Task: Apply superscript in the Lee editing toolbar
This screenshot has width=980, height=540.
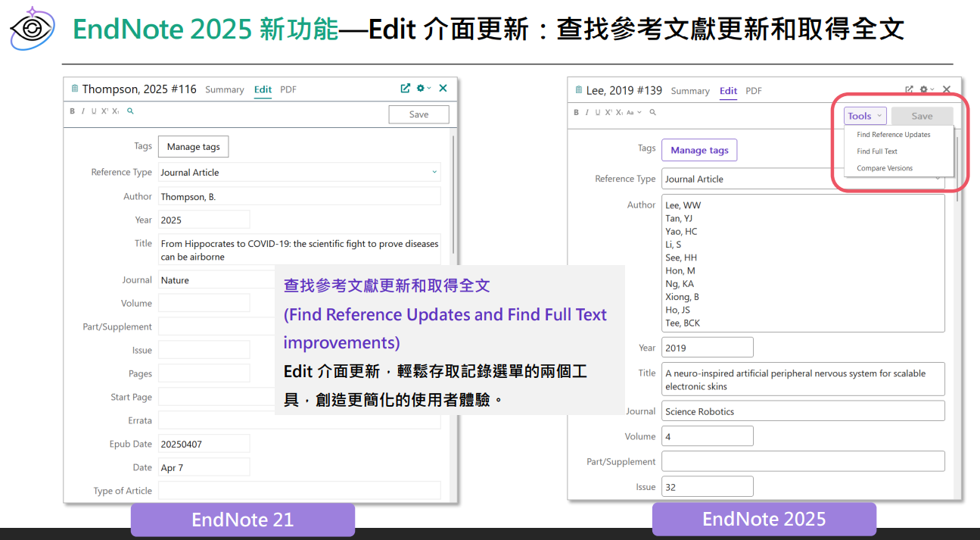Action: (x=608, y=112)
